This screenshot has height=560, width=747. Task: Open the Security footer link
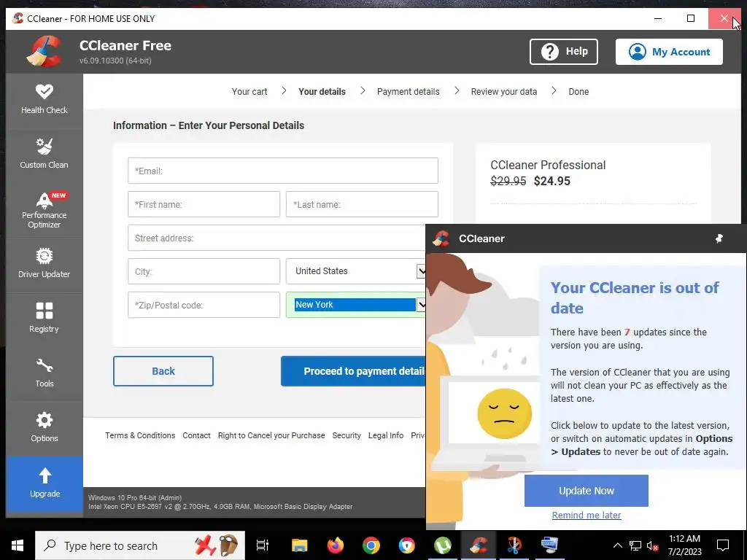347,435
